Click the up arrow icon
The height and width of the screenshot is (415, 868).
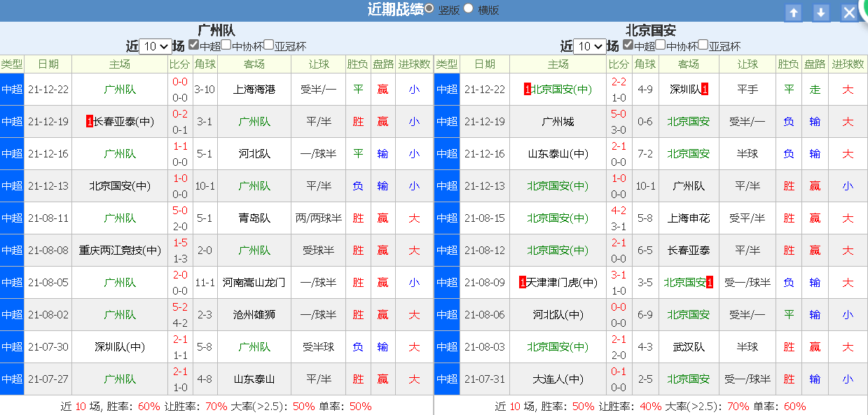tap(793, 13)
